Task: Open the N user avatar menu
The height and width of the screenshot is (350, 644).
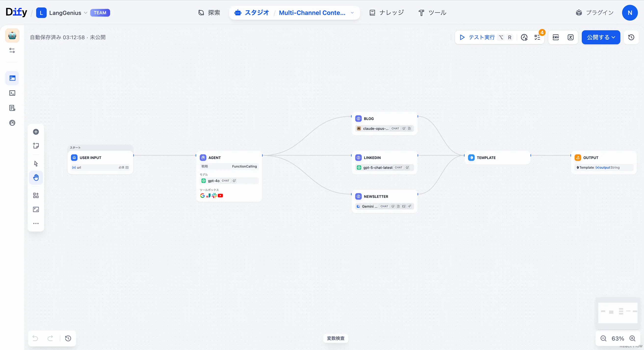Action: click(630, 13)
